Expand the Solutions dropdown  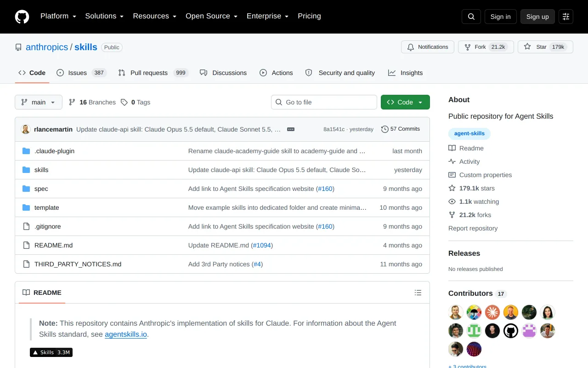click(105, 16)
